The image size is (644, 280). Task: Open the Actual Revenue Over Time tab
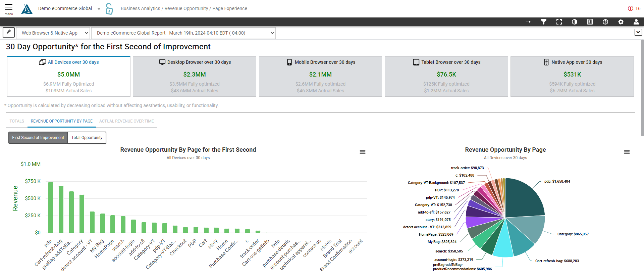[x=126, y=121]
